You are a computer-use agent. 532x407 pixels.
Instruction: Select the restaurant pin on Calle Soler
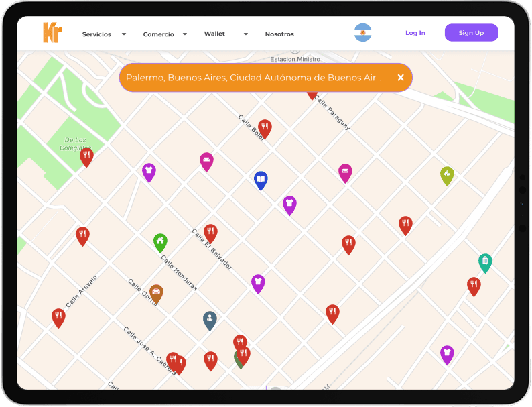click(265, 127)
